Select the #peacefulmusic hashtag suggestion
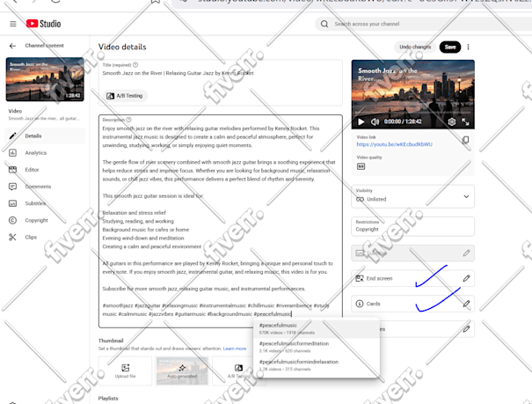The image size is (532, 404). [x=317, y=328]
